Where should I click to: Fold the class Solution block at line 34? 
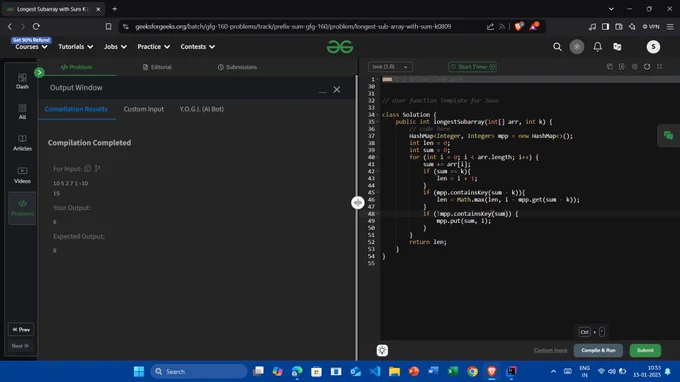pos(378,115)
